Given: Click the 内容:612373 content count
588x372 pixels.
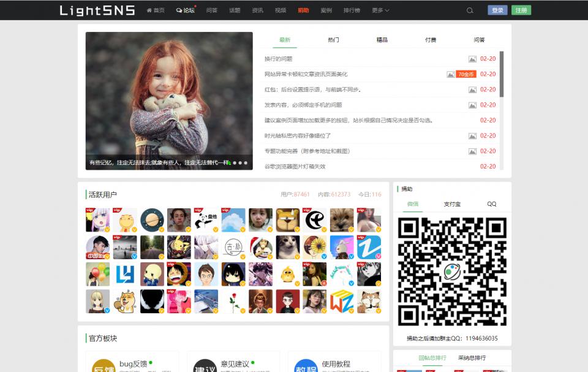Looking at the screenshot, I should point(334,194).
